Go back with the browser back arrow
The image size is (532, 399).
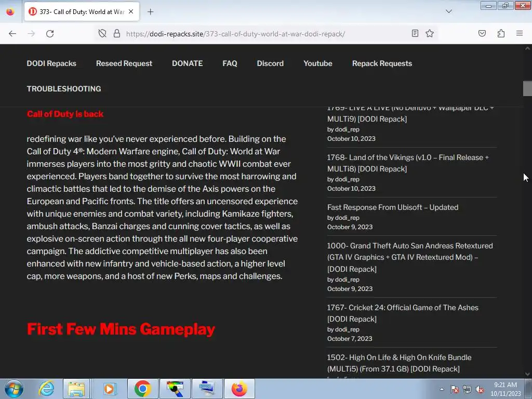point(12,34)
